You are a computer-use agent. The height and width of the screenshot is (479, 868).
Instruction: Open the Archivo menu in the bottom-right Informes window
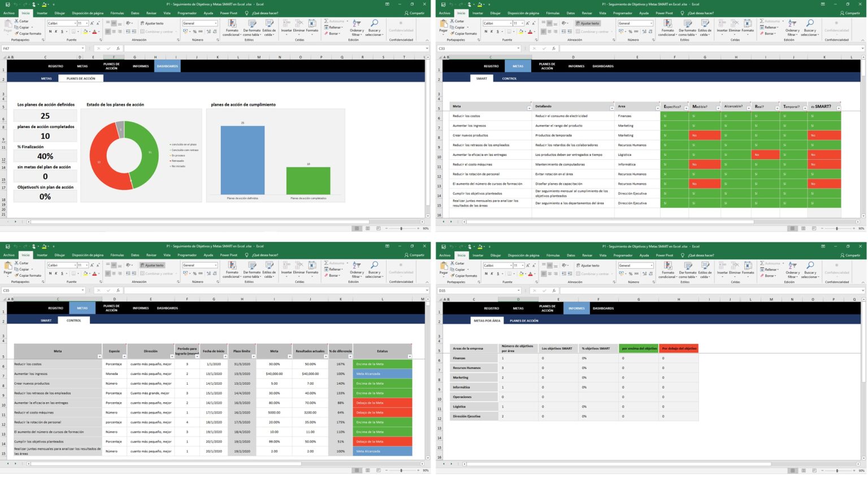pos(445,255)
